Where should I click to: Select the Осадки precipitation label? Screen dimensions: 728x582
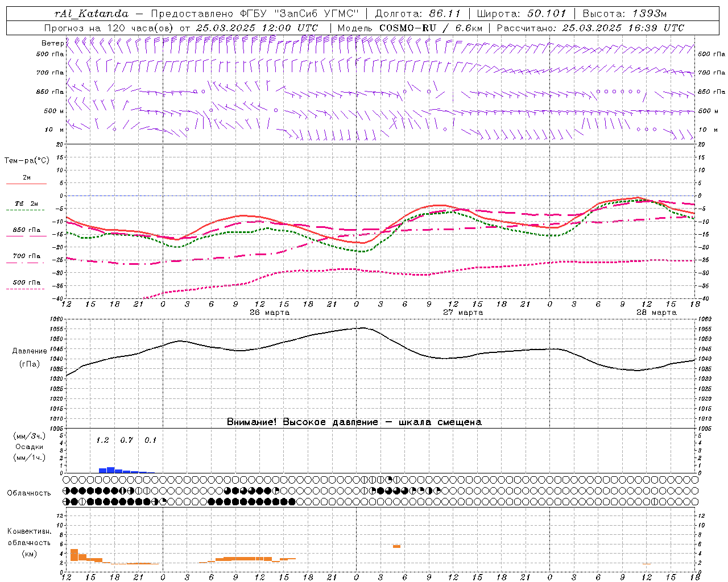30,447
